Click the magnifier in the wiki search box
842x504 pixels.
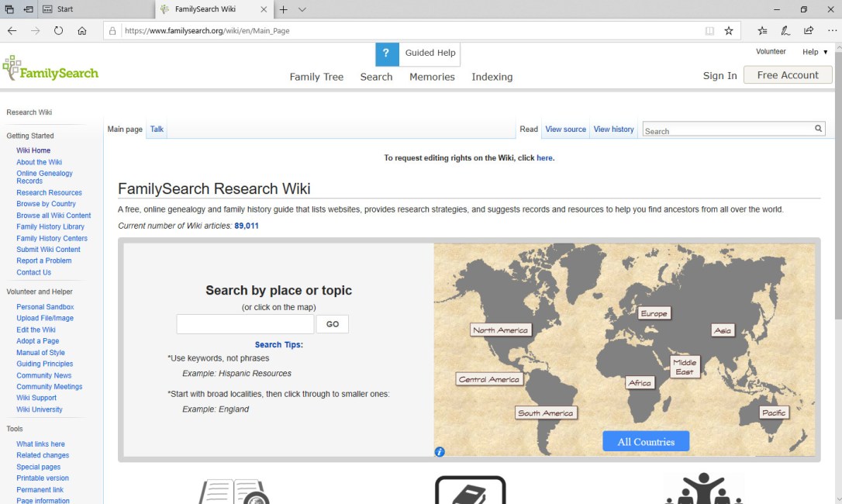818,129
